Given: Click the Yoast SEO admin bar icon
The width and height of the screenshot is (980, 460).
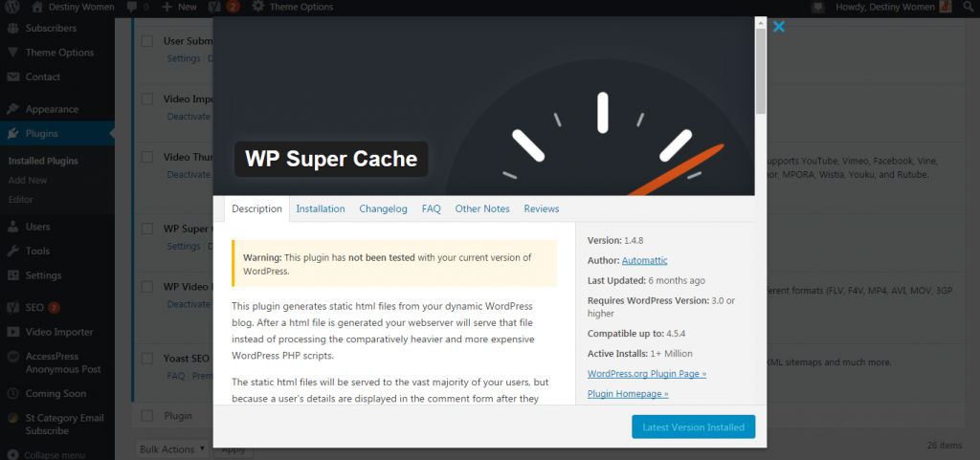Looking at the screenshot, I should 216,7.
